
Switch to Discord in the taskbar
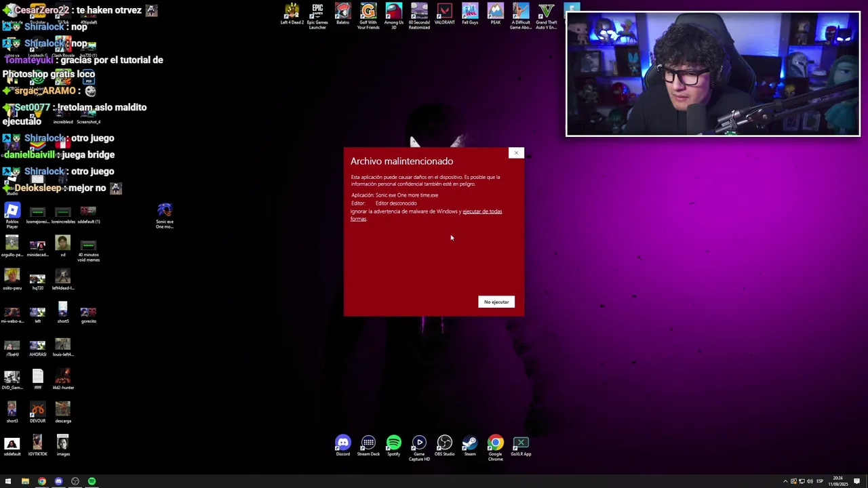58,481
